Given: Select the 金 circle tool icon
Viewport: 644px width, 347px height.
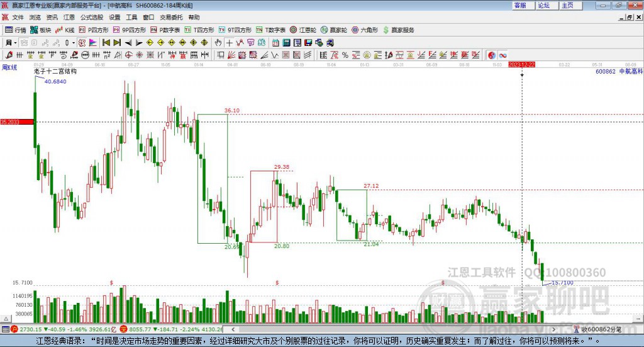Looking at the screenshot, I should tap(367, 55).
